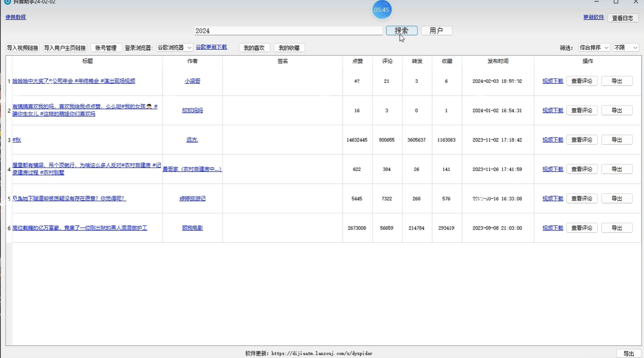Click the 搜索 button
Screen dimensions: 644x358
click(x=402, y=31)
